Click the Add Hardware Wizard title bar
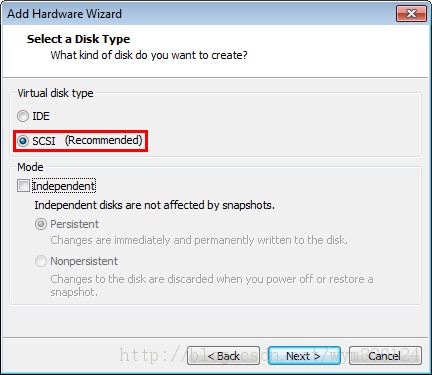 [200, 14]
